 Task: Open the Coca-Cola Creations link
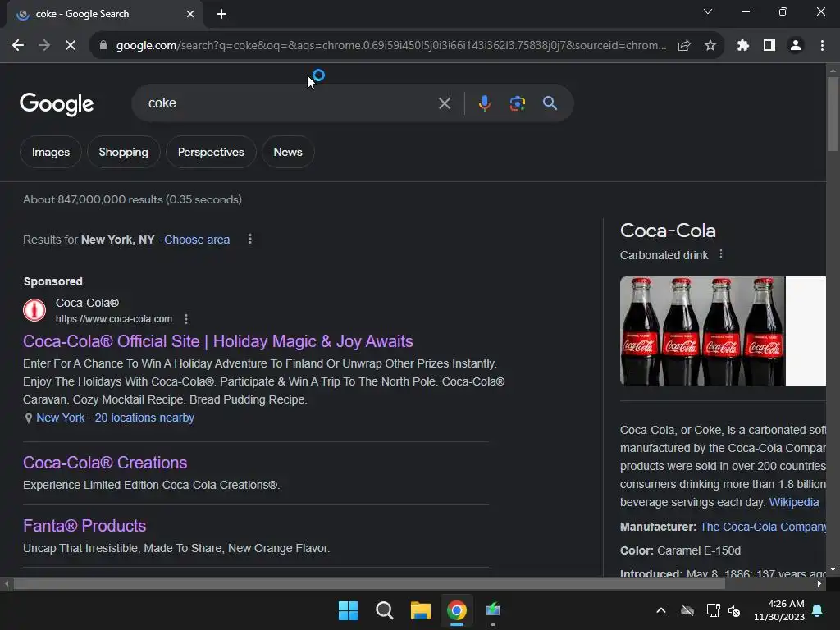[105, 463]
